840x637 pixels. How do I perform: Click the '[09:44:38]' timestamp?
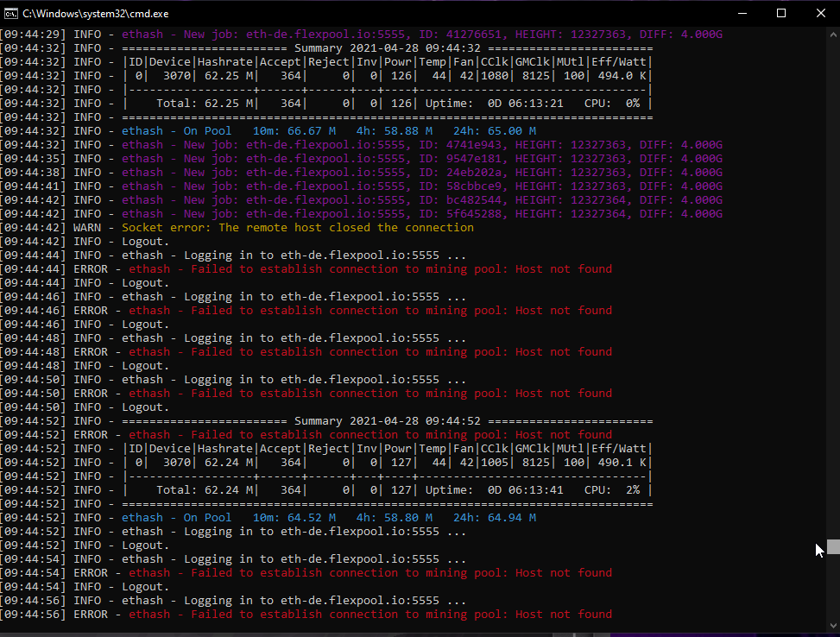click(x=33, y=173)
